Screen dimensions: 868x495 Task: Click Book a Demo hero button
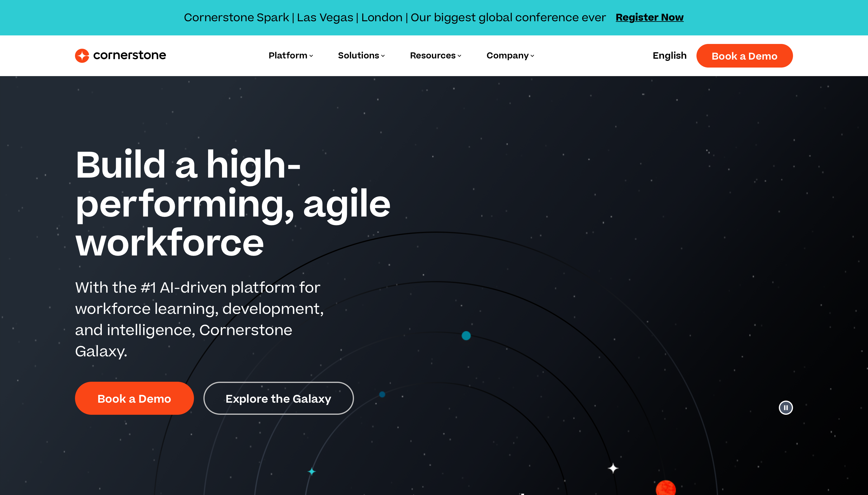pyautogui.click(x=134, y=398)
